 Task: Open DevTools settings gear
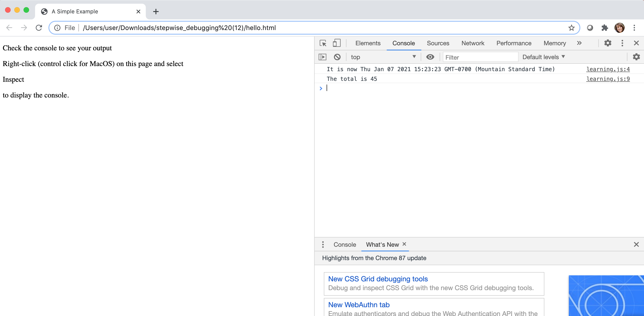pos(608,43)
